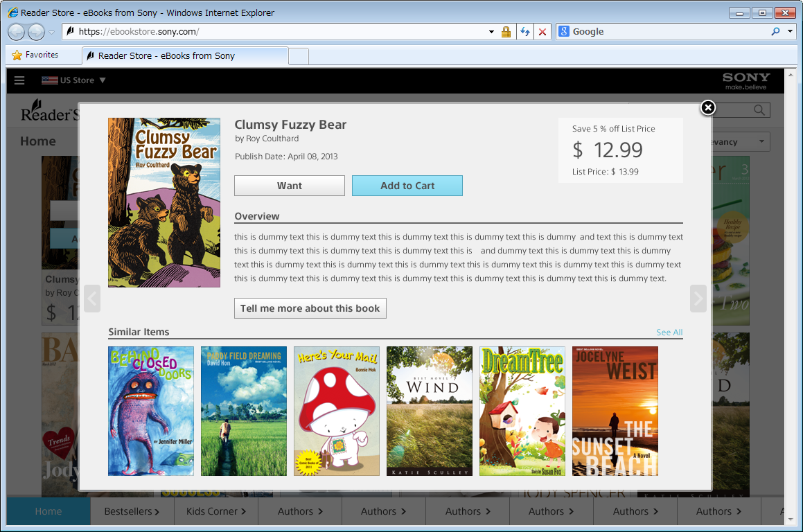Open the US Store country dropdown
803x532 pixels.
tap(73, 80)
